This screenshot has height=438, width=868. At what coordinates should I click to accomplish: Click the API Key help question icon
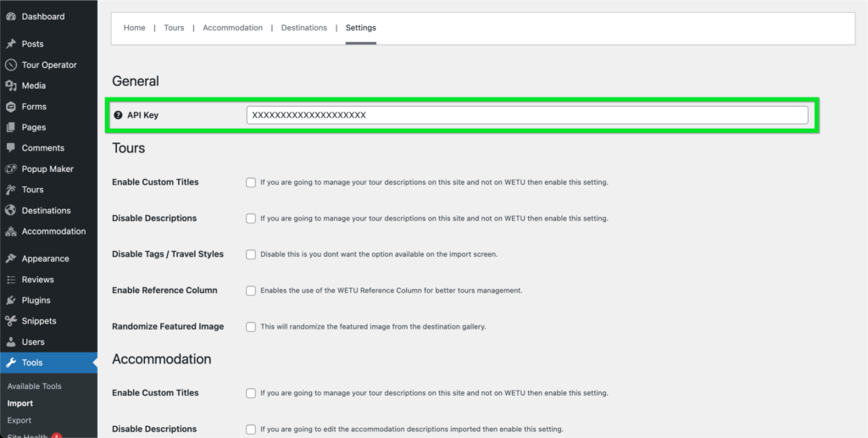(118, 115)
